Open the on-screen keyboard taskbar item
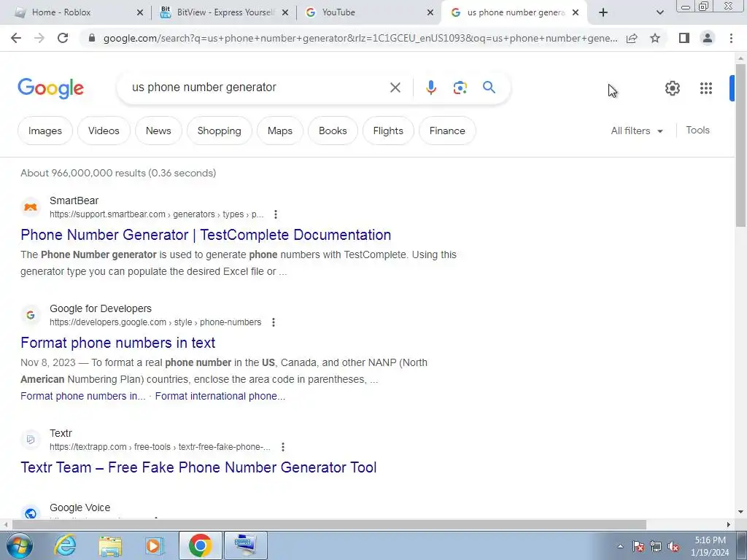 pos(246,545)
